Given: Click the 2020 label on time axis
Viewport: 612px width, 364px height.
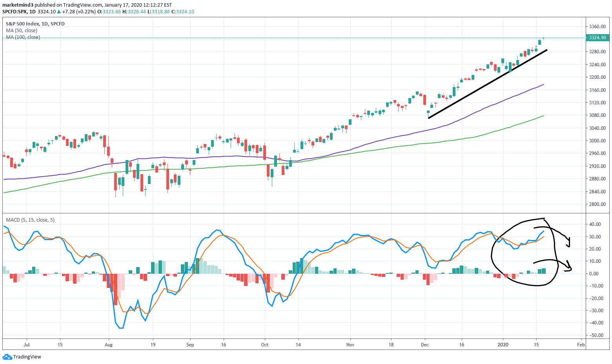Looking at the screenshot, I should coord(503,345).
